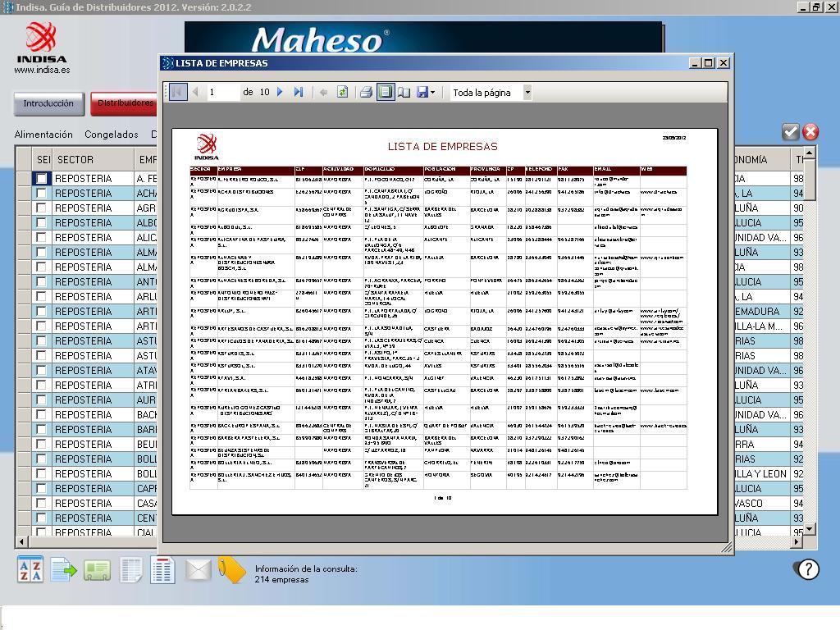840x630 pixels.
Task: Click the export save disk icon
Action: (x=422, y=92)
